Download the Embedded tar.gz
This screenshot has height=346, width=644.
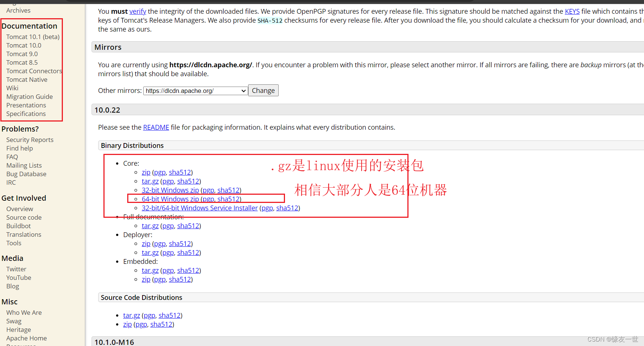[150, 271]
